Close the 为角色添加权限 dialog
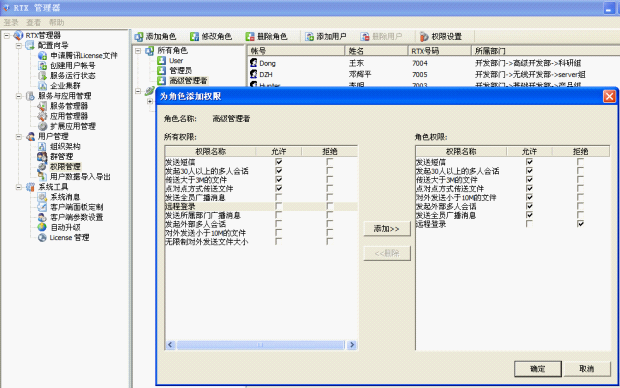The width and height of the screenshot is (620, 388). [609, 96]
